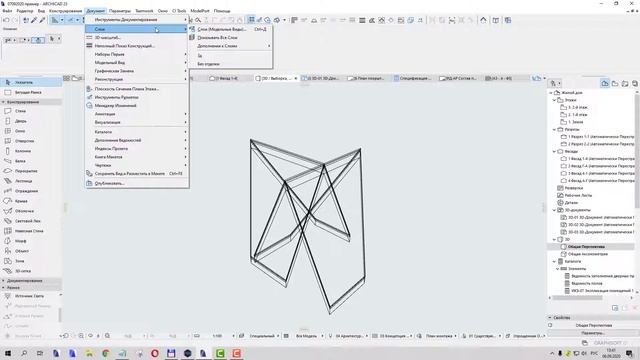Viewport: 640px width, 360px height.
Task: Click the View Map folder icon in Navigator
Action: coord(615,83)
